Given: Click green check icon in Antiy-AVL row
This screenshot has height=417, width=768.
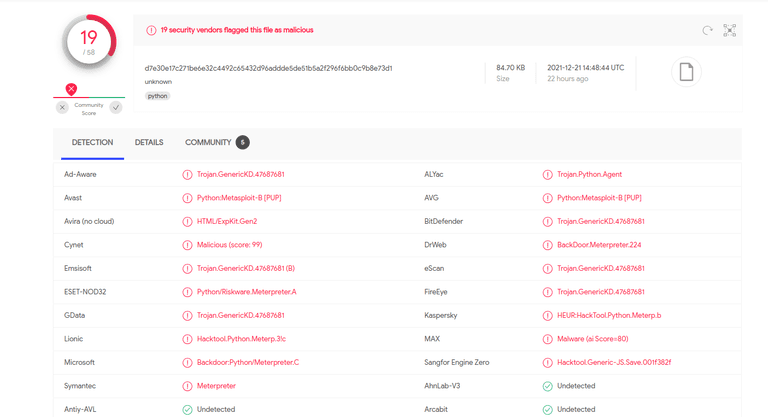Looking at the screenshot, I should tap(187, 409).
